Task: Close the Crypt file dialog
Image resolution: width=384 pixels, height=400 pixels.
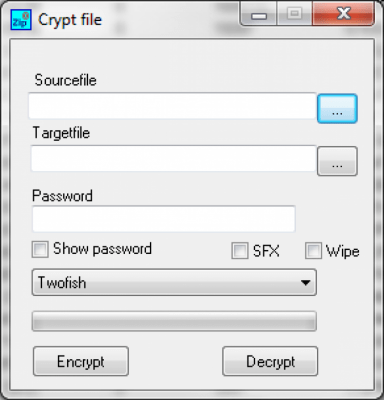Action: (x=343, y=14)
